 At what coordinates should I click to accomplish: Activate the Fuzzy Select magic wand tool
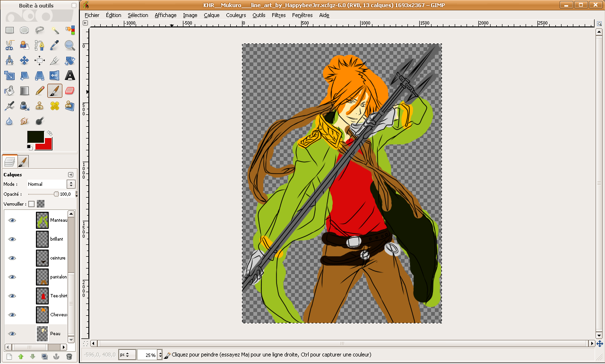(x=55, y=30)
